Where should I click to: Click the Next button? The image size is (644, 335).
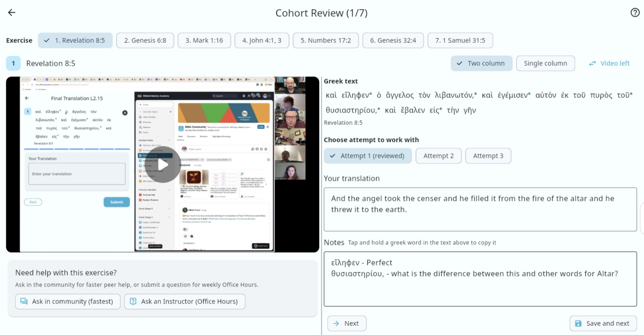coord(347,323)
